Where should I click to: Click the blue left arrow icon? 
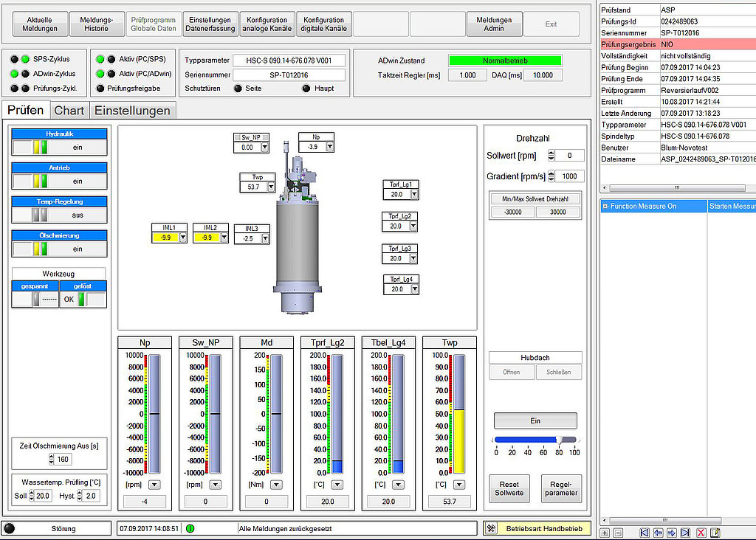(658, 533)
